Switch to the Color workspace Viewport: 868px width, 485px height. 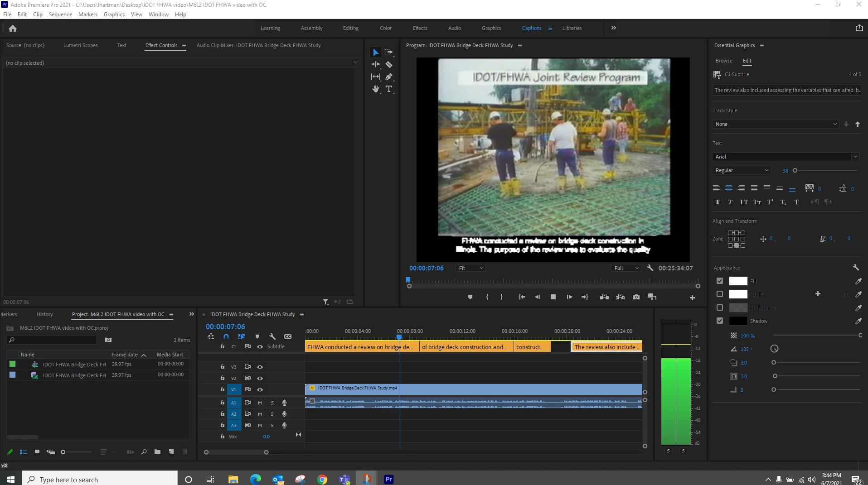coord(386,28)
